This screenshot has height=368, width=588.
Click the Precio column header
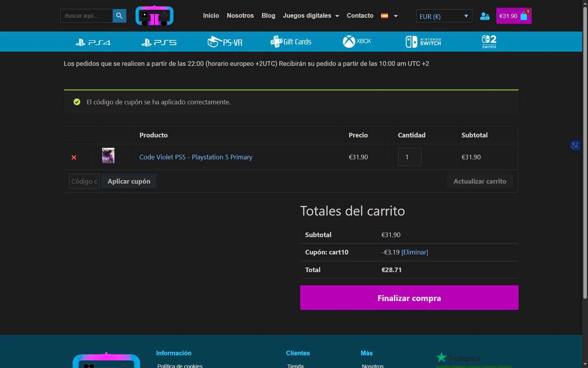click(x=358, y=135)
